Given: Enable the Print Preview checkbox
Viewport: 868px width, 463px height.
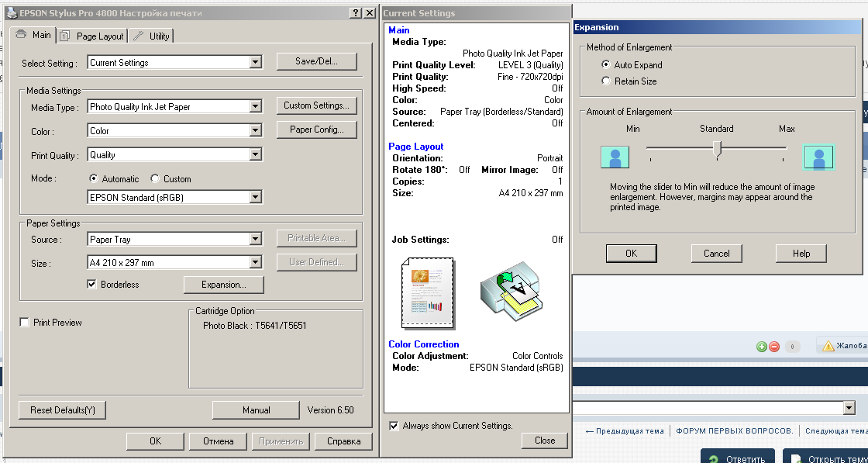Looking at the screenshot, I should coord(24,323).
